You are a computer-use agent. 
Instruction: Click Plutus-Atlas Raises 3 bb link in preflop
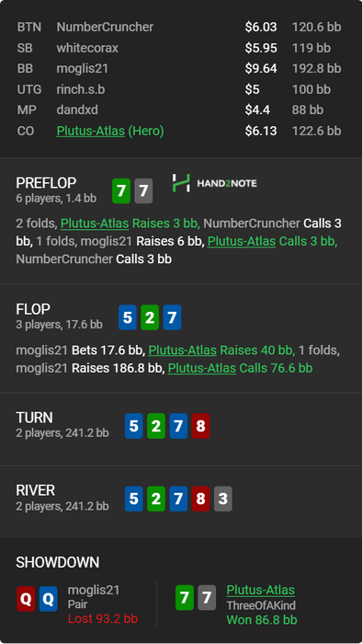pos(130,224)
